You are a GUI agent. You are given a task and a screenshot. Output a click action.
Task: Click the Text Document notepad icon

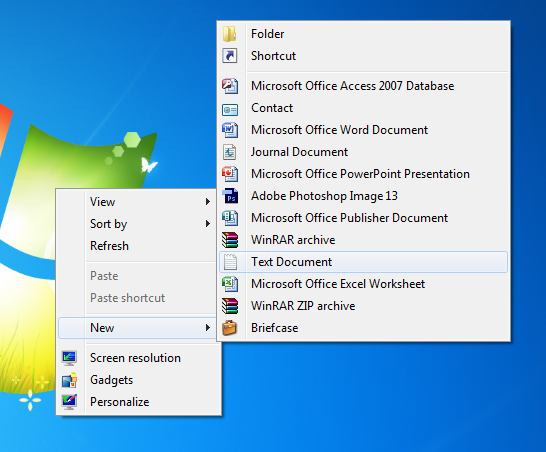tap(230, 262)
